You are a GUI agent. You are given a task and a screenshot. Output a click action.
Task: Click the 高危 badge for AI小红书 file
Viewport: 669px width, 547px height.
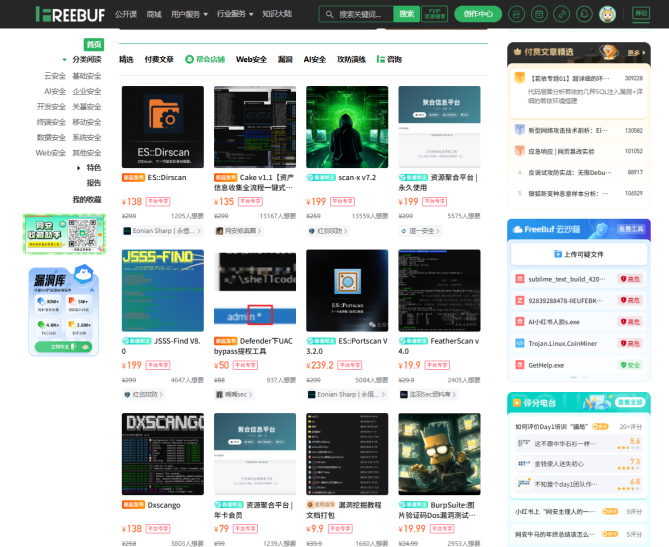(x=630, y=322)
